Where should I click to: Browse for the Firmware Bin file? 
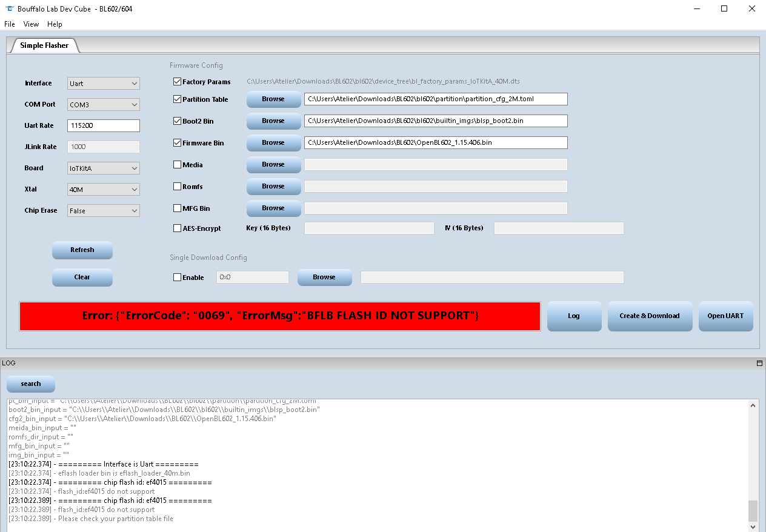pyautogui.click(x=273, y=143)
